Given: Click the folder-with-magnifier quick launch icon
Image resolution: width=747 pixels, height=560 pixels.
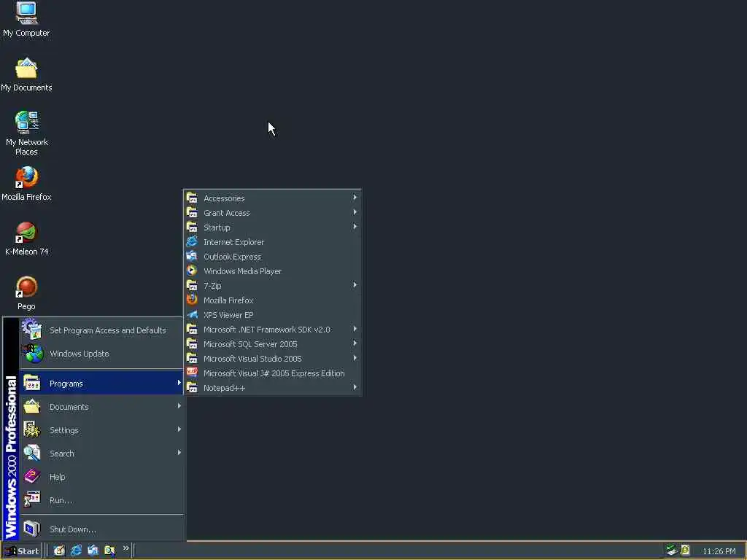Looking at the screenshot, I should pyautogui.click(x=109, y=551).
